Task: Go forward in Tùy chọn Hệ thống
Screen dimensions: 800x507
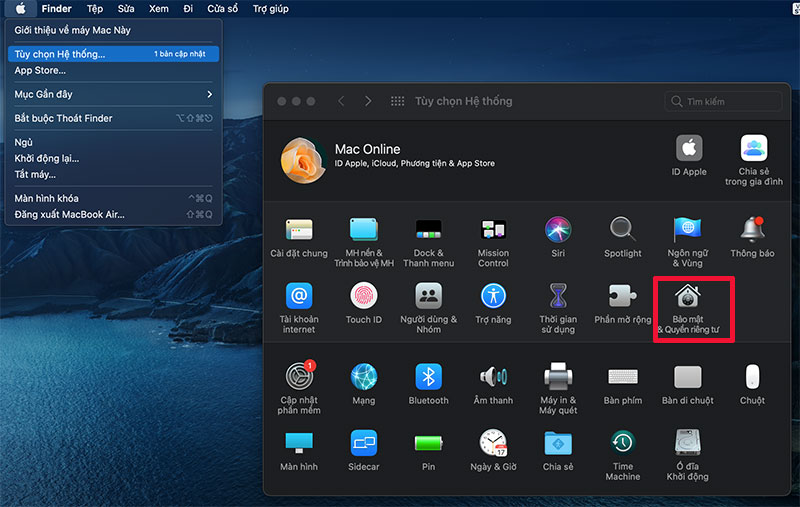Action: pos(368,101)
